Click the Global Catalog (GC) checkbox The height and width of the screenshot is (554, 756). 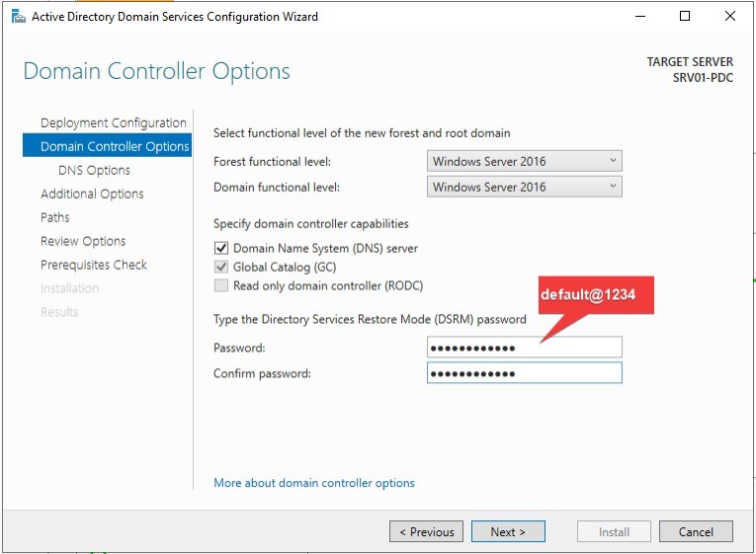pyautogui.click(x=221, y=268)
